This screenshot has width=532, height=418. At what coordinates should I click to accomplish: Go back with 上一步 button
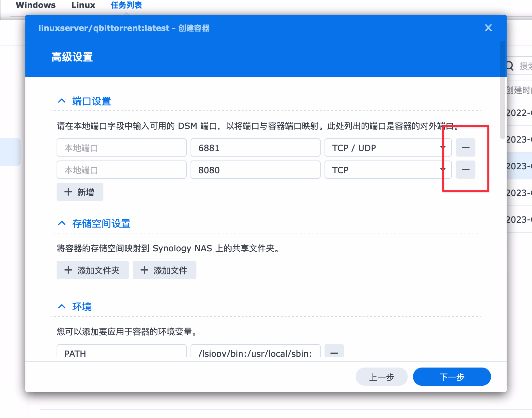tap(381, 377)
